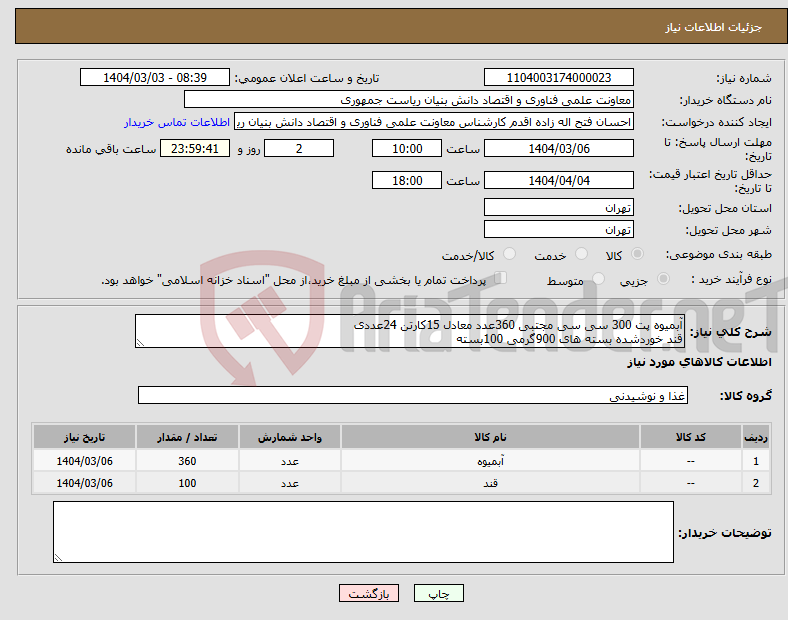Click the قند item name cell
Image resolution: width=788 pixels, height=620 pixels.
tap(490, 483)
